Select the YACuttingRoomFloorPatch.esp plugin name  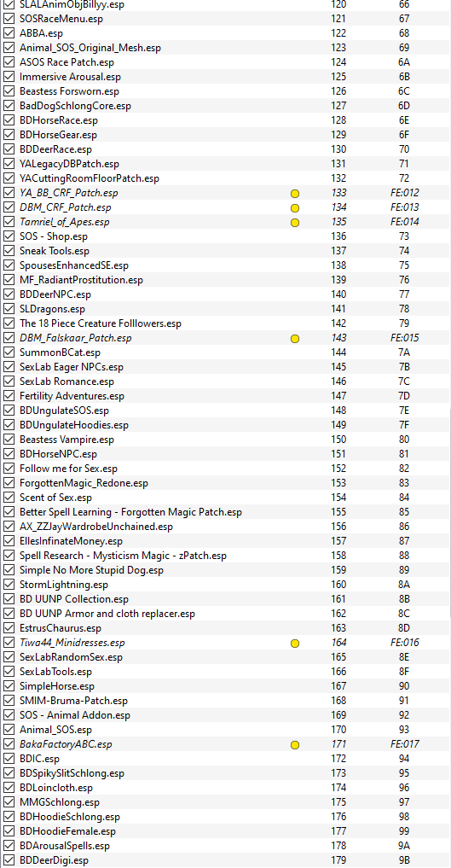90,178
